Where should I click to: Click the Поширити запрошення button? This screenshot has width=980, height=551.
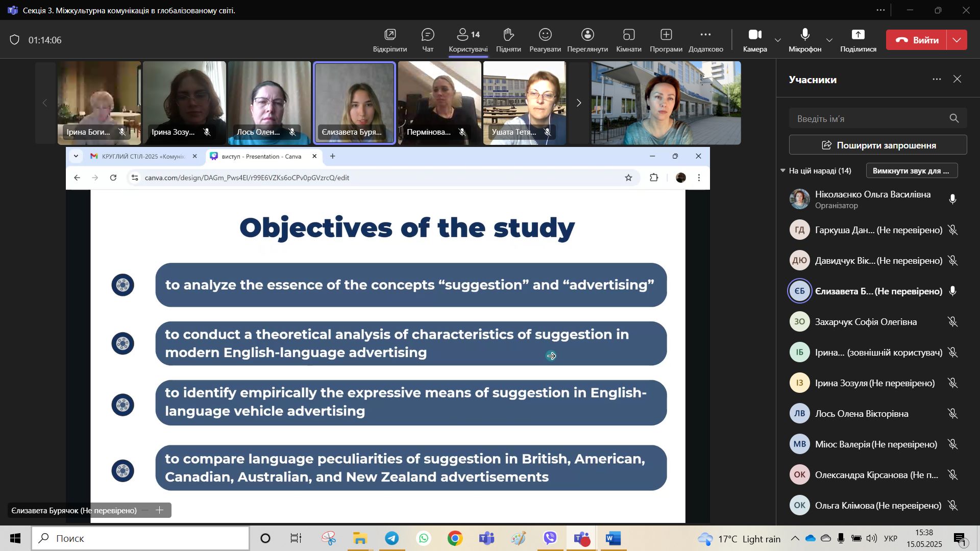pyautogui.click(x=878, y=145)
